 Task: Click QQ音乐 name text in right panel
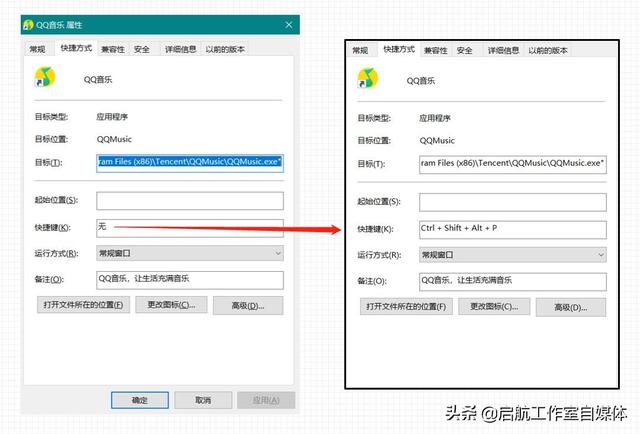[421, 81]
